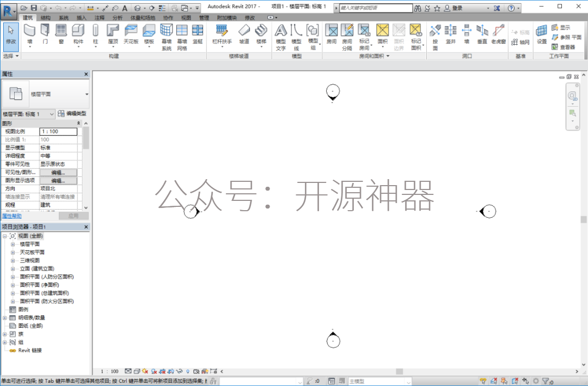Open the 注释 ribbon tab
The image size is (588, 386).
pos(100,17)
